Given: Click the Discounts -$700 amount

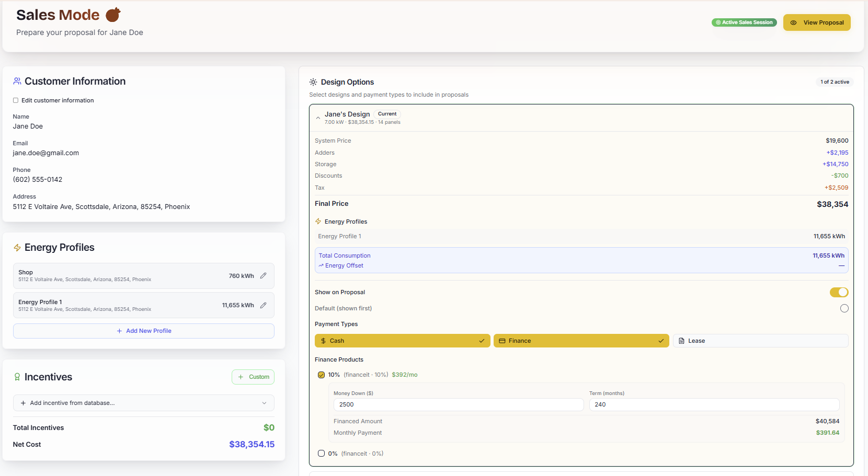Looking at the screenshot, I should pyautogui.click(x=840, y=176).
